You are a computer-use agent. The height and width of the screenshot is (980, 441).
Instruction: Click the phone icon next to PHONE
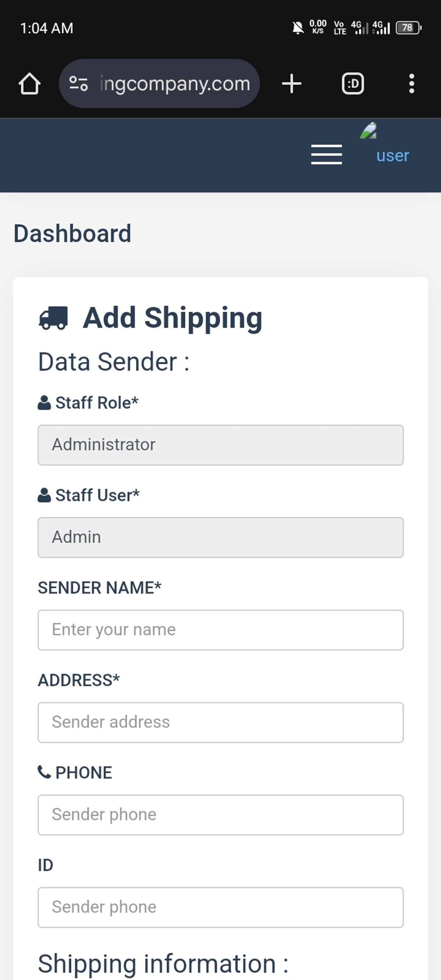[44, 772]
